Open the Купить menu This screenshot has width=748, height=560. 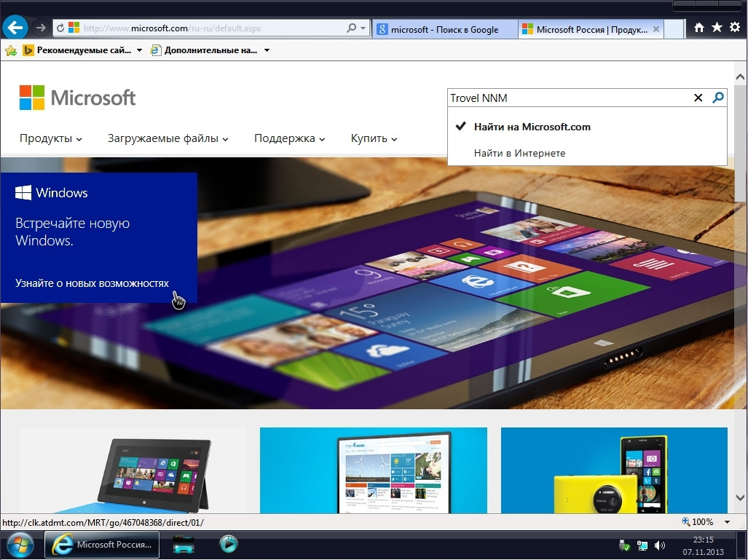374,138
